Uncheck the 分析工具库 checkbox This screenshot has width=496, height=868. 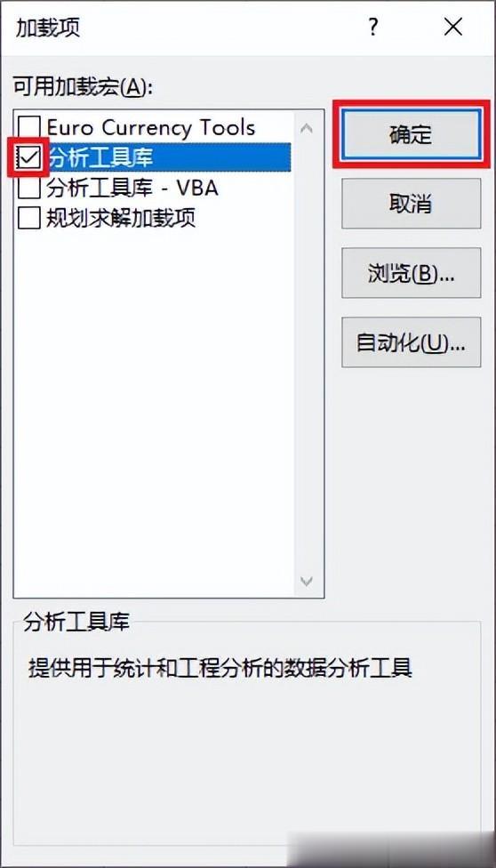pyautogui.click(x=29, y=158)
